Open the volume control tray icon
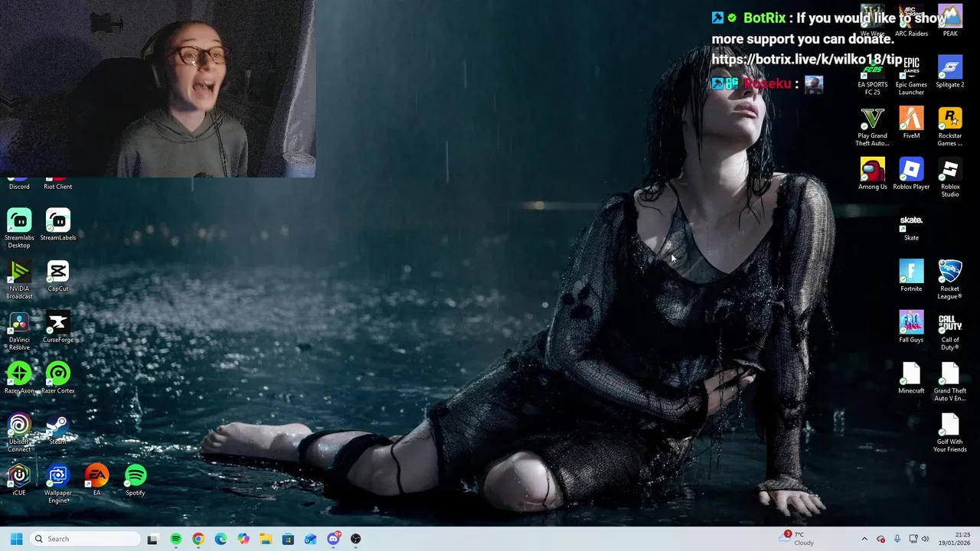This screenshot has height=551, width=980. tap(925, 539)
